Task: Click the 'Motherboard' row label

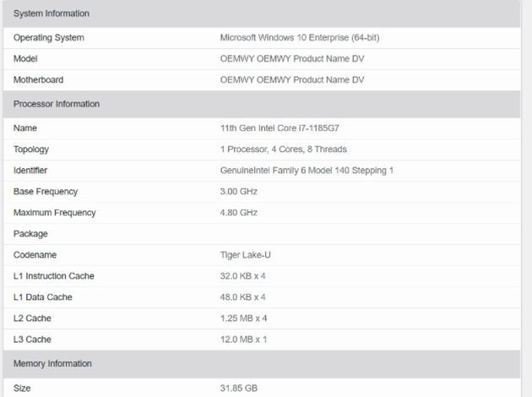Action: [38, 79]
